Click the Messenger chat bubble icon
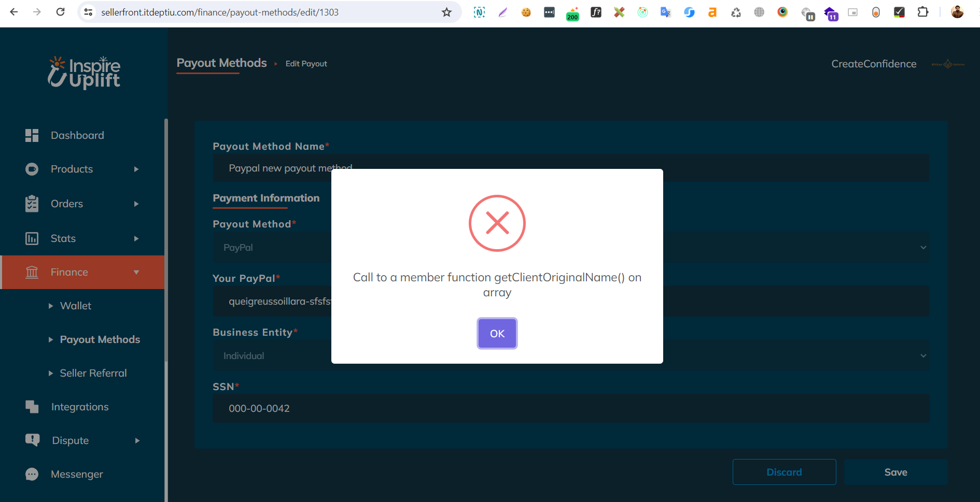This screenshot has height=502, width=980. click(32, 474)
